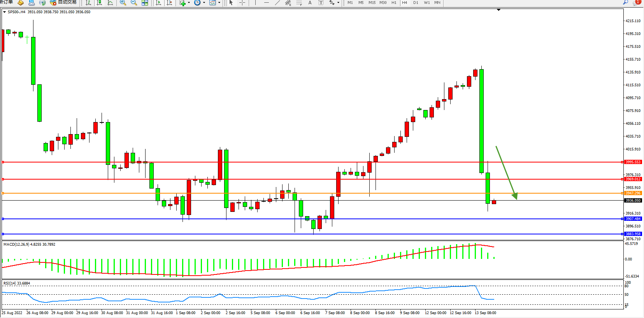The width and height of the screenshot is (644, 318).
Task: Draw a horizontal line tool
Action: [x=266, y=3]
